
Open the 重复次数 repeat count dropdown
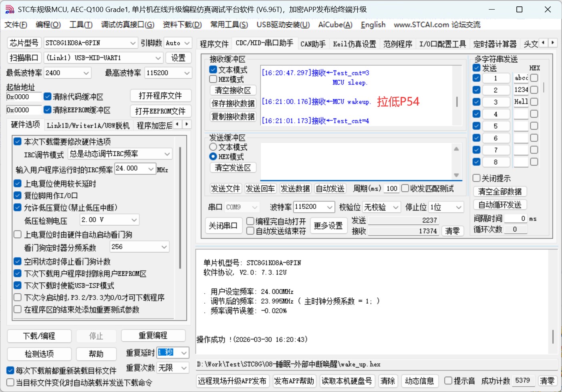tap(184, 368)
